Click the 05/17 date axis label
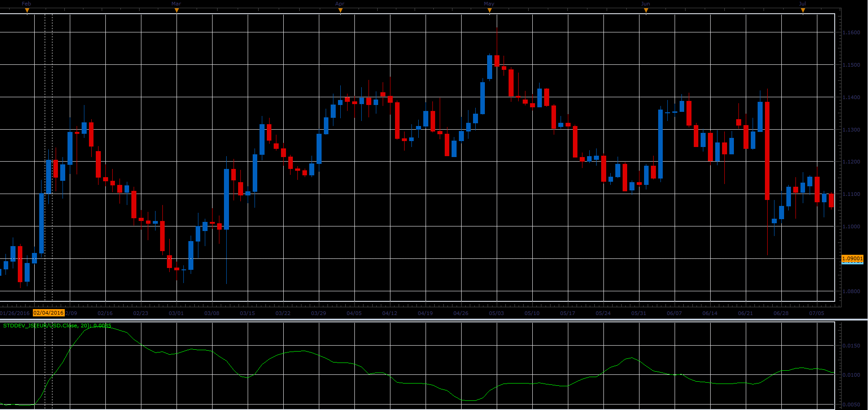The height and width of the screenshot is (410, 868). [x=567, y=313]
